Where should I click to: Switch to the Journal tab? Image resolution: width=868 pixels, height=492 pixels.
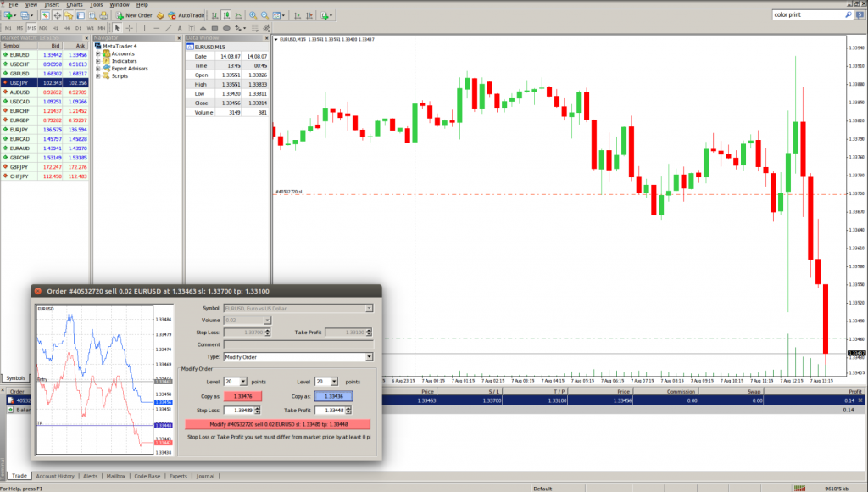click(206, 476)
